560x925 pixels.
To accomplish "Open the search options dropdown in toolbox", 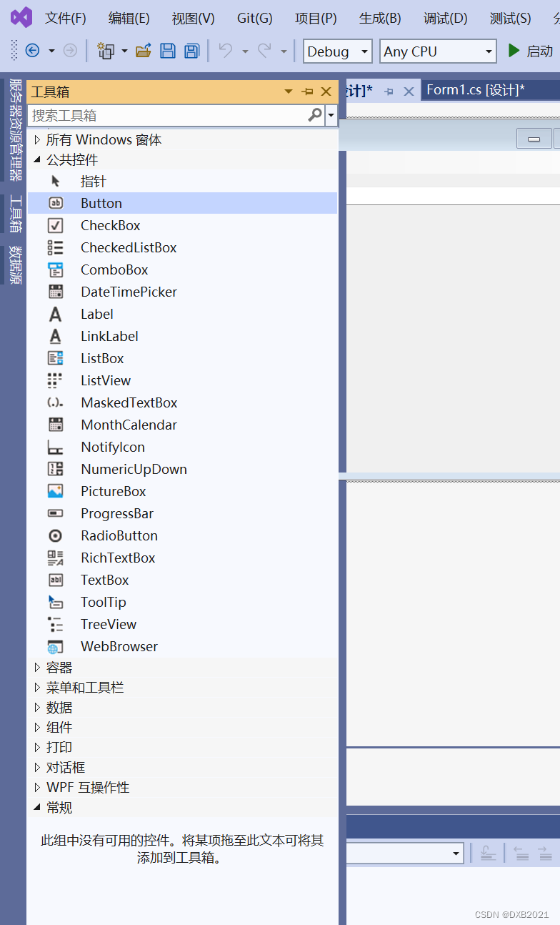I will pos(331,115).
